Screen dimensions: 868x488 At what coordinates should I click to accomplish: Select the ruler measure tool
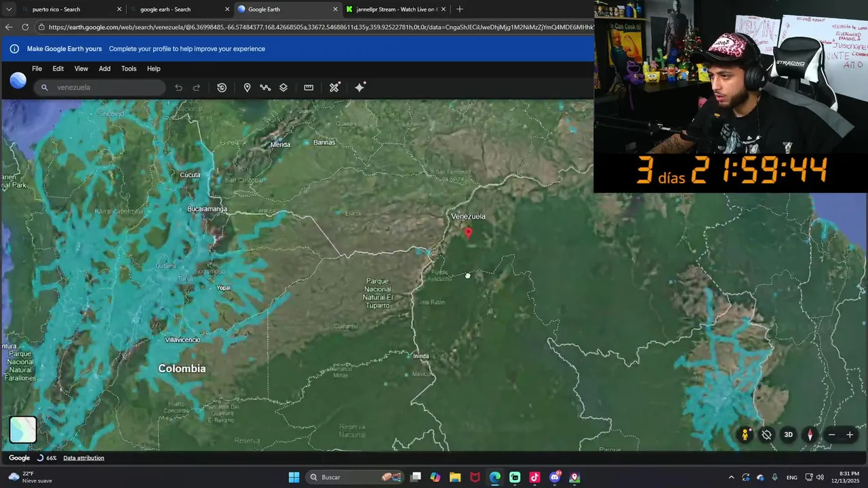[x=309, y=87]
